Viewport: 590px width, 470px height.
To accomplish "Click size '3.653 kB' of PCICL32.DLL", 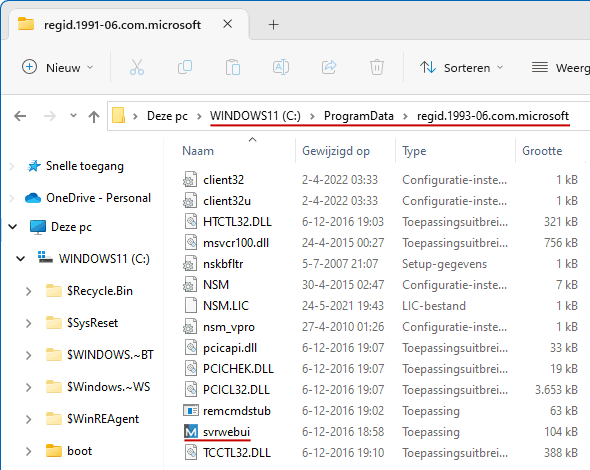I will pyautogui.click(x=556, y=390).
